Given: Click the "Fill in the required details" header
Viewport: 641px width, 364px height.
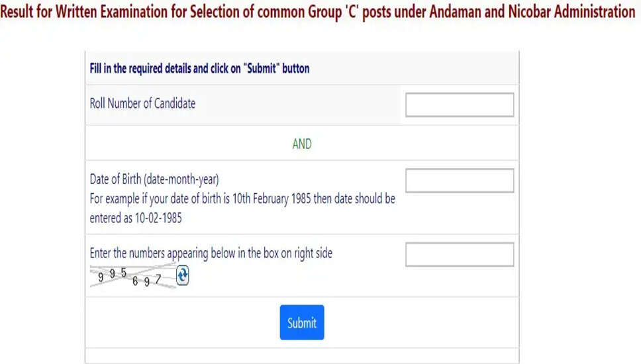Looking at the screenshot, I should click(x=199, y=68).
